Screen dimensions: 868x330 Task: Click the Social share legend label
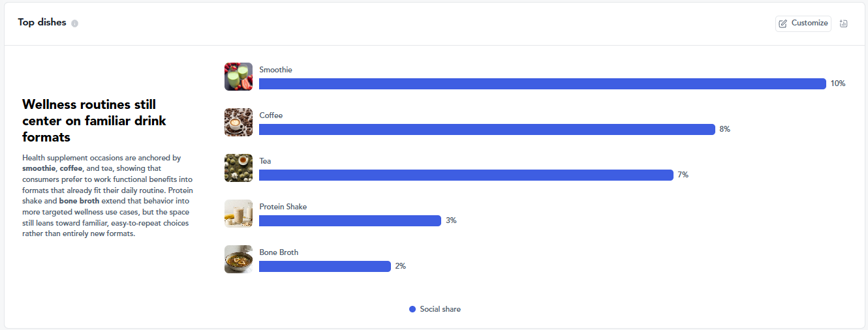tap(441, 309)
